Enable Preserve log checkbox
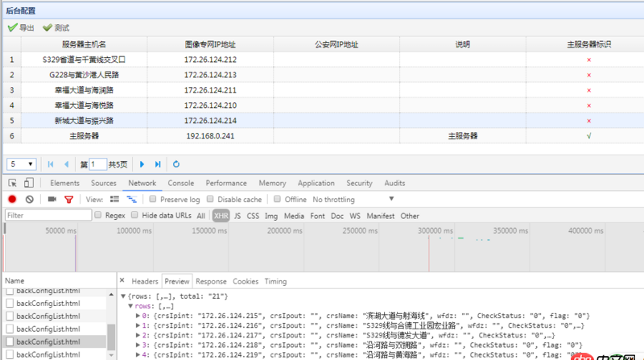This screenshot has width=644, height=360. pos(153,199)
